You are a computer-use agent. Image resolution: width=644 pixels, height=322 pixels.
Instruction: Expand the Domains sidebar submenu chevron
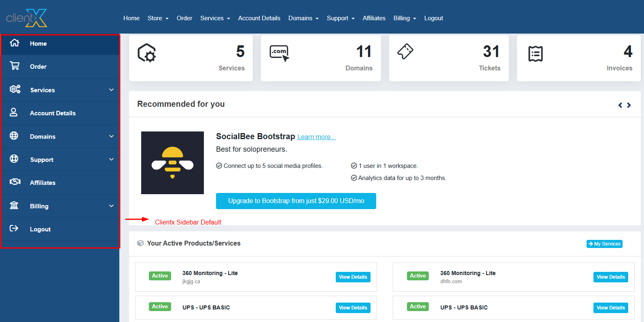pos(111,136)
